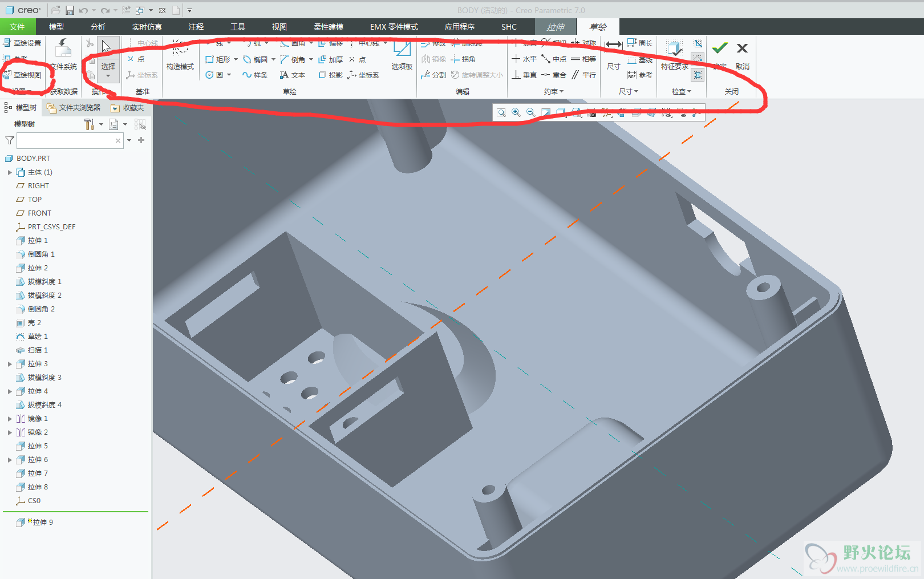Apply the Perpendicular (垂直) constraint
Screen dimensions: 924x579
point(524,75)
